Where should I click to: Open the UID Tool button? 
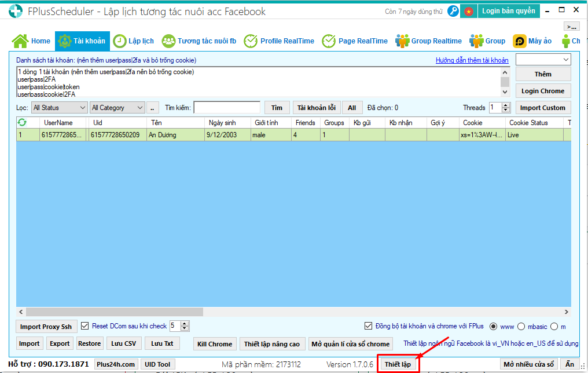157,364
